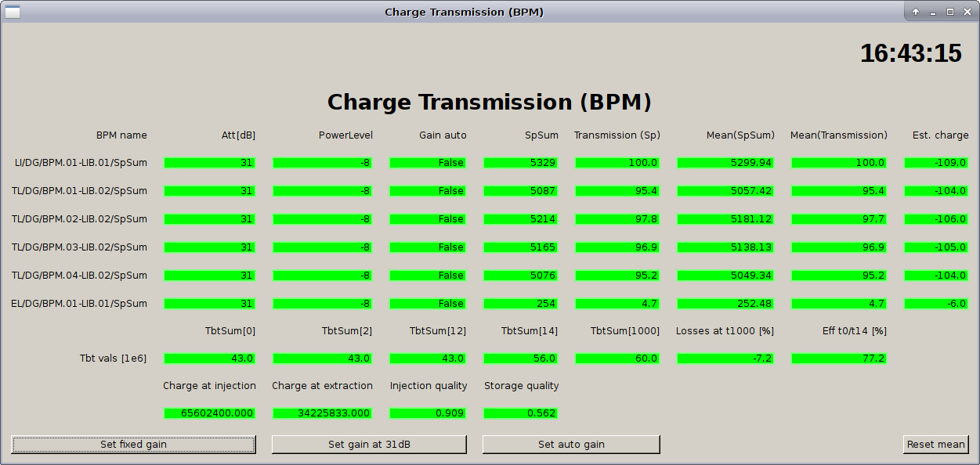Minimize the Charge Transmission window
This screenshot has width=980, height=465.
click(x=933, y=12)
